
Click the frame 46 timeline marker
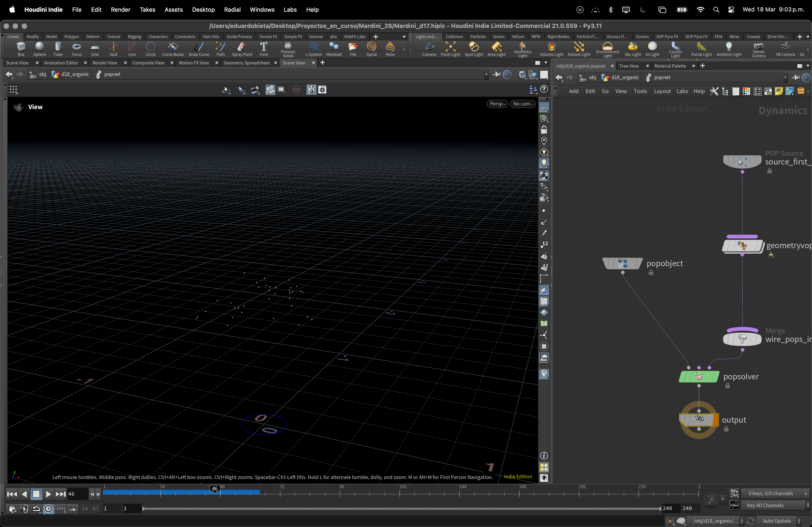tap(215, 488)
